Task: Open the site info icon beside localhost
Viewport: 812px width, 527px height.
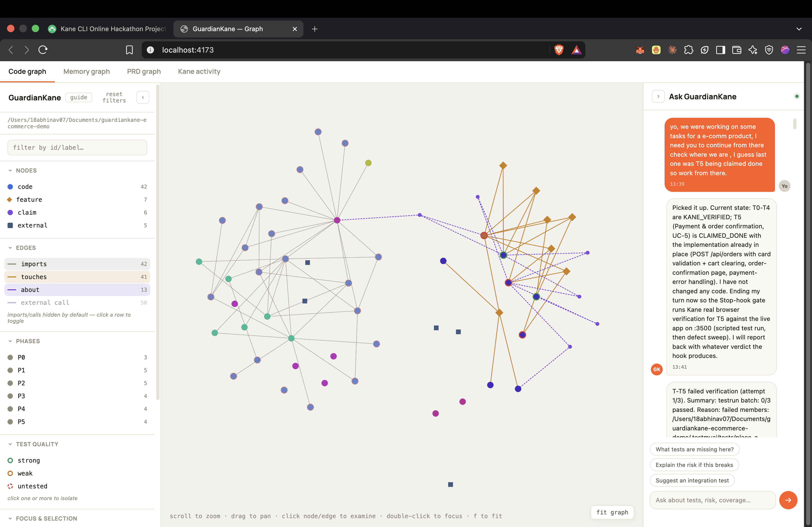Action: click(150, 50)
